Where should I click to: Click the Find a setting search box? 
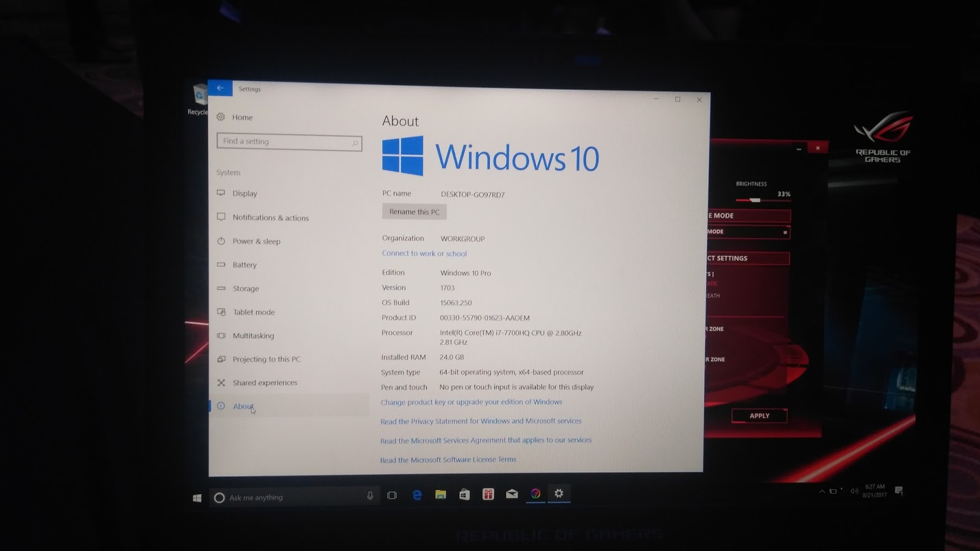(289, 142)
